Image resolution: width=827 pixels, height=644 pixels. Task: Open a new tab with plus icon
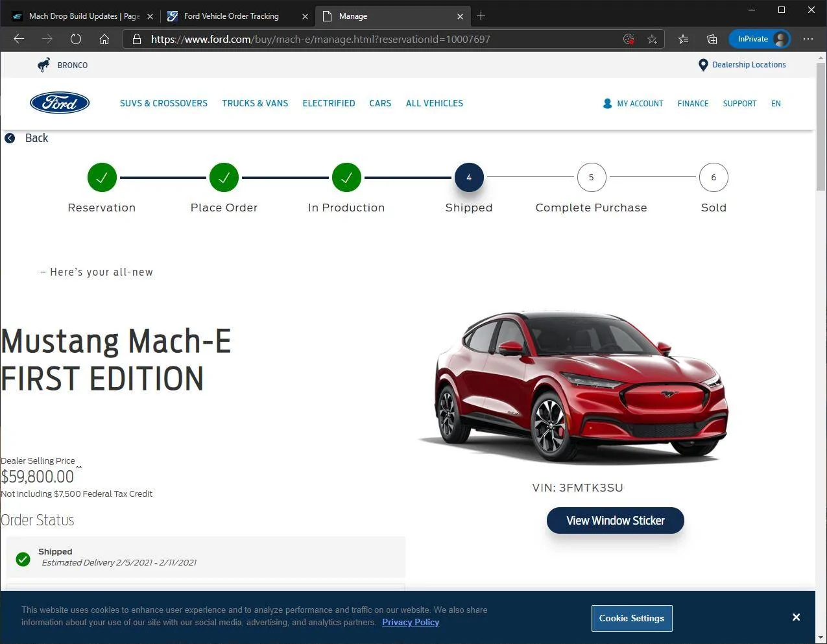point(481,16)
